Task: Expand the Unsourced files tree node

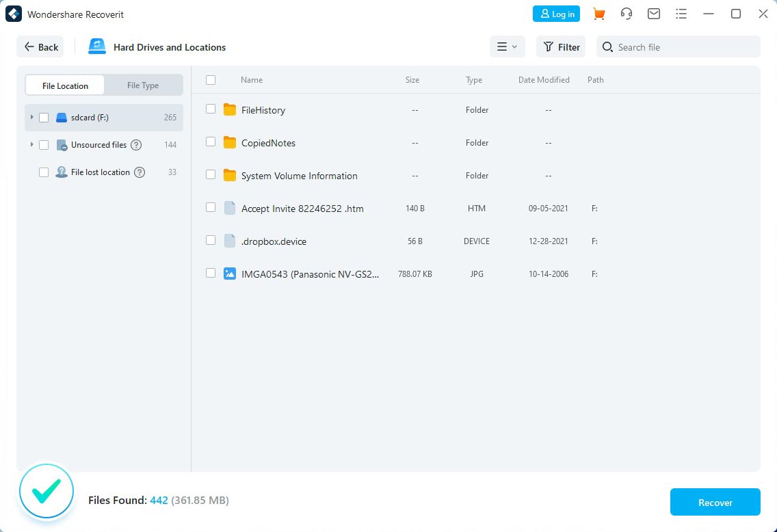Action: pos(31,144)
